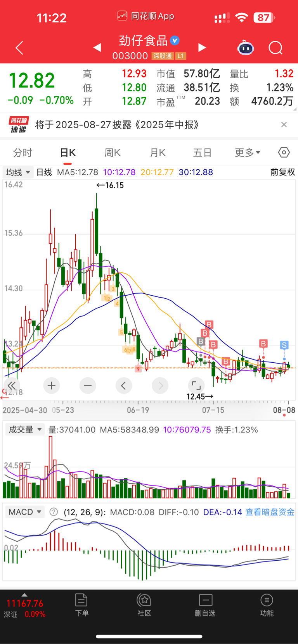This screenshot has width=298, height=644.
Task: Tap the L1 quote level badge
Action: [180, 56]
